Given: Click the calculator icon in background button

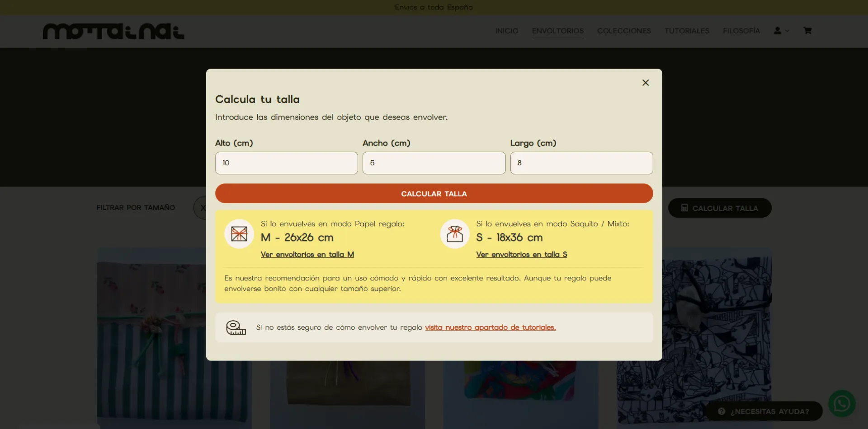Looking at the screenshot, I should [684, 208].
